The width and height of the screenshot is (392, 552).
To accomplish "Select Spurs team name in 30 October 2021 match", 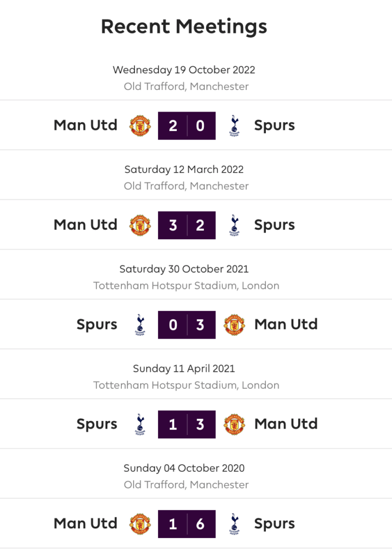I will (x=97, y=325).
